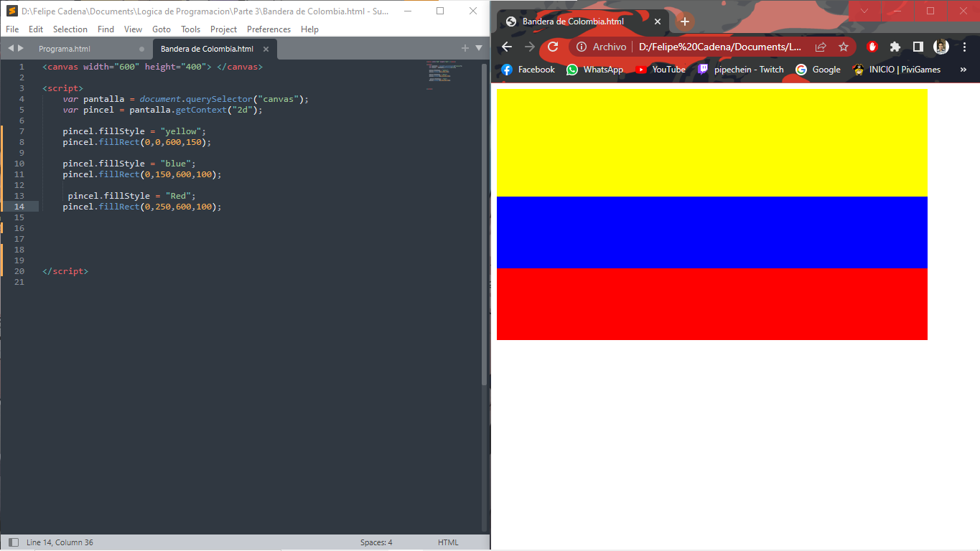The image size is (980, 551).
Task: Close the Chrome browser tab
Action: pyautogui.click(x=658, y=22)
